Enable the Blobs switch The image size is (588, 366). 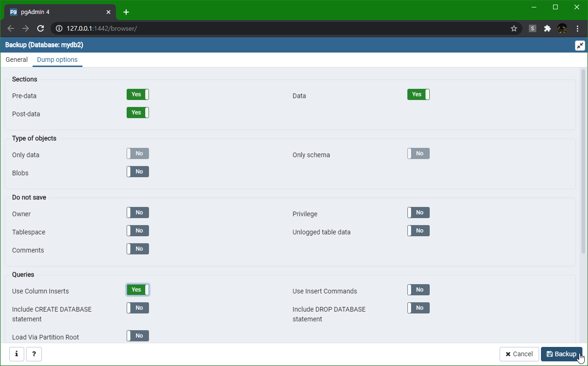click(x=138, y=172)
